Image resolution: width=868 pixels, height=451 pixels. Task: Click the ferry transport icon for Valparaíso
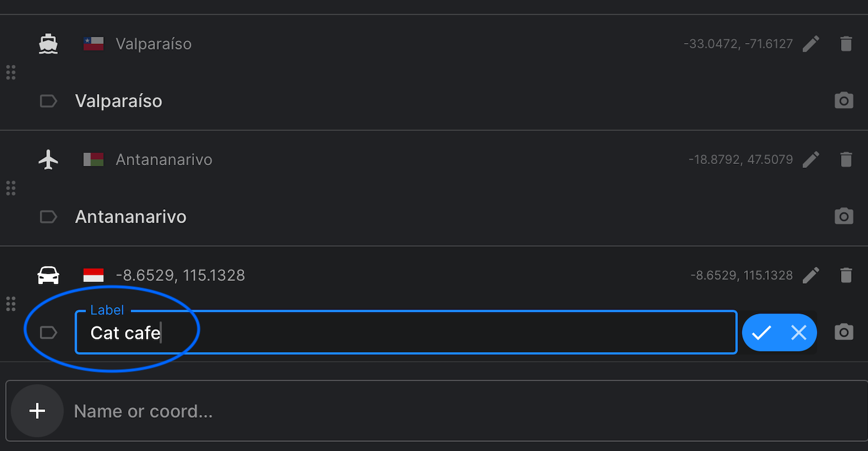pyautogui.click(x=48, y=44)
